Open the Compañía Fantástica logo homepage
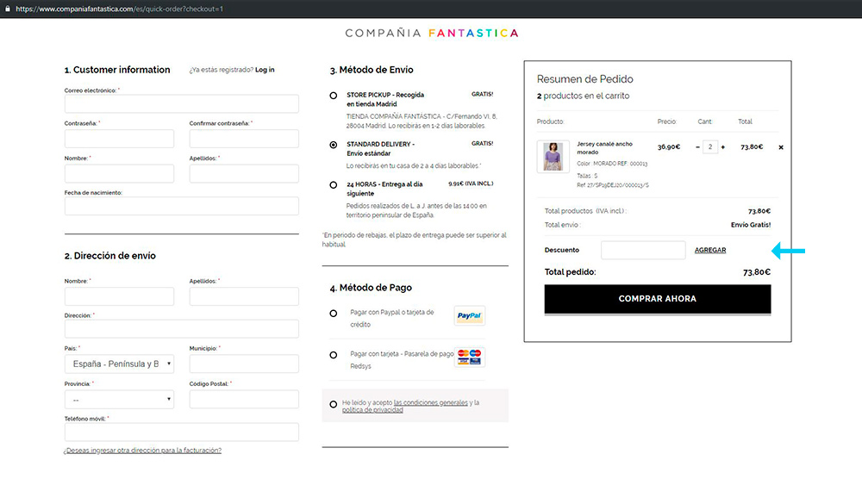This screenshot has width=862, height=504. pyautogui.click(x=432, y=33)
